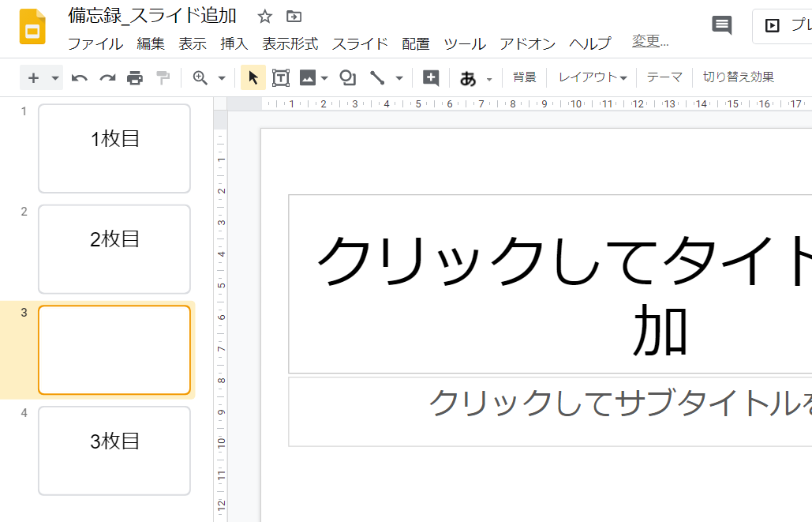
Task: Open the ファイル menu
Action: pyautogui.click(x=95, y=44)
